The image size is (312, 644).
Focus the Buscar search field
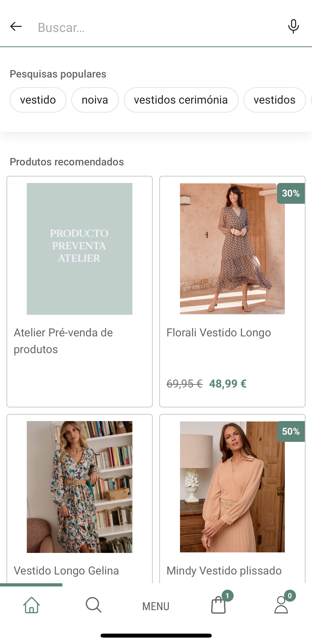pyautogui.click(x=157, y=27)
